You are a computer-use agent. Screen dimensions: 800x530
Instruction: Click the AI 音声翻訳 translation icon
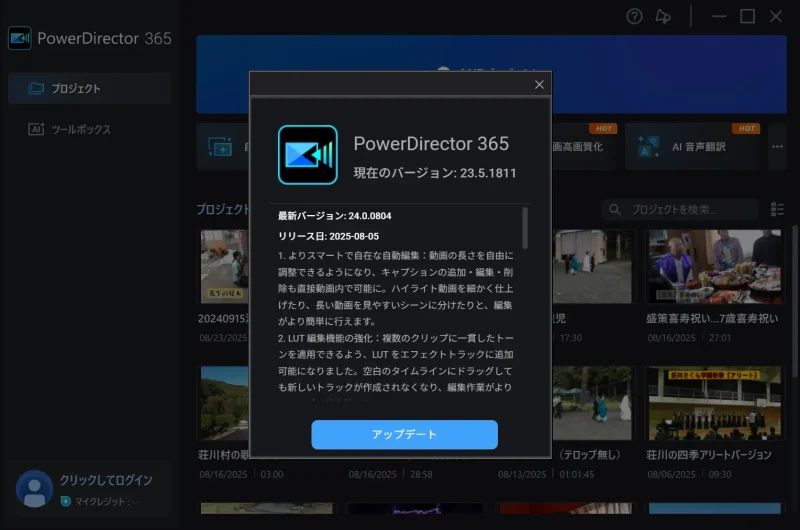tap(648, 146)
